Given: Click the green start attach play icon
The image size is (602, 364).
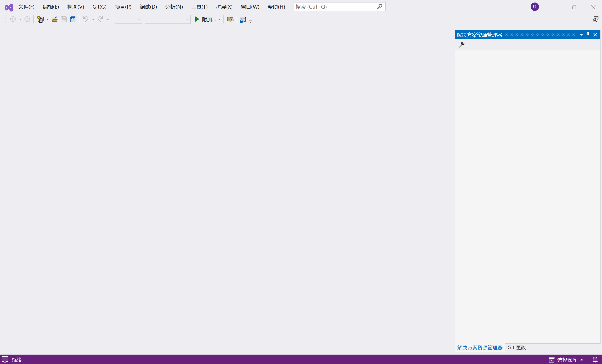Looking at the screenshot, I should coord(197,19).
